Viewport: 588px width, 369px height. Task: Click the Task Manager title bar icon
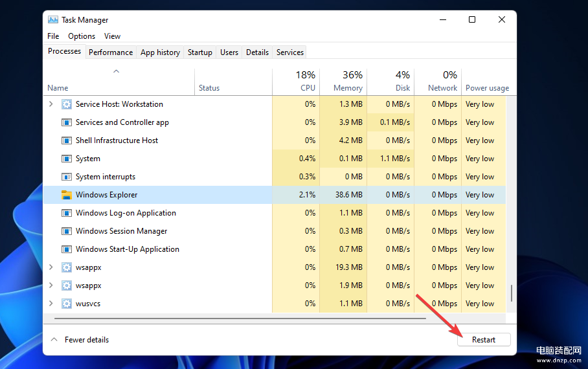(x=53, y=20)
